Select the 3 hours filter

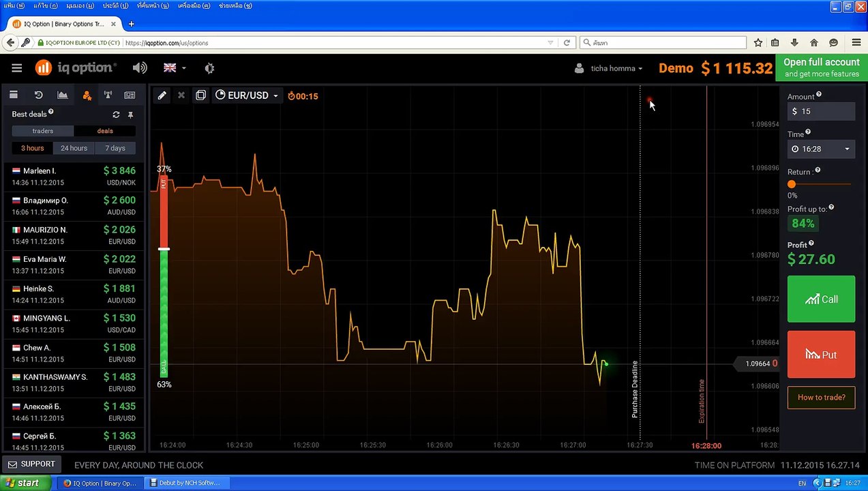coord(32,148)
